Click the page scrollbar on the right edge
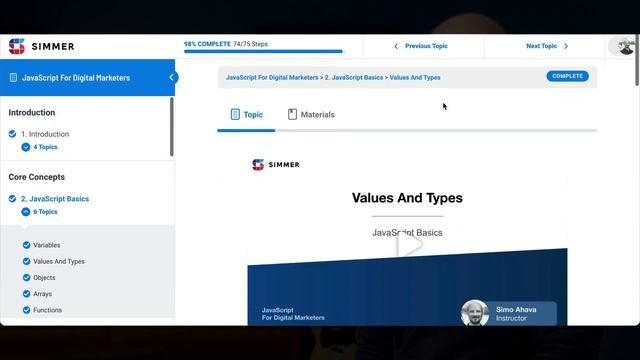This screenshot has width=640, height=360. pyautogui.click(x=637, y=60)
